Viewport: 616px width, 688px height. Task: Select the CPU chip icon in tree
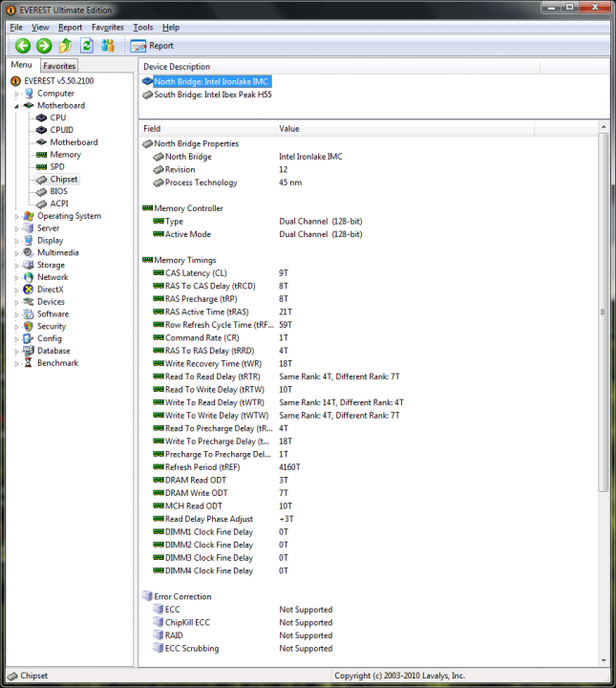42,118
